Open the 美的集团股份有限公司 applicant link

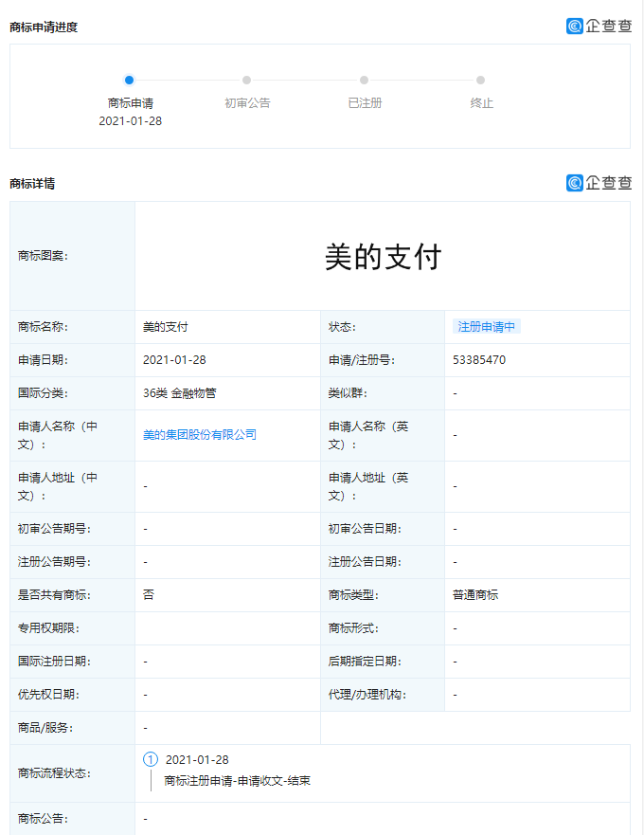click(x=200, y=434)
